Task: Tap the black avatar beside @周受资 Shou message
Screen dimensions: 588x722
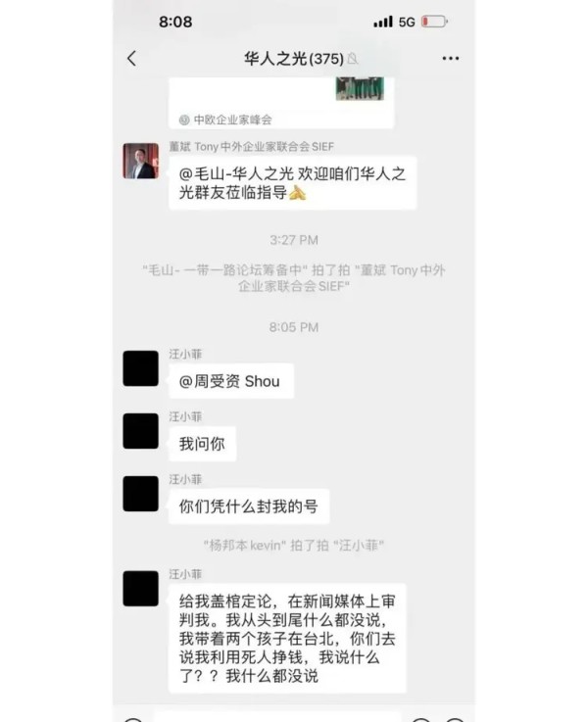Action: [x=141, y=368]
